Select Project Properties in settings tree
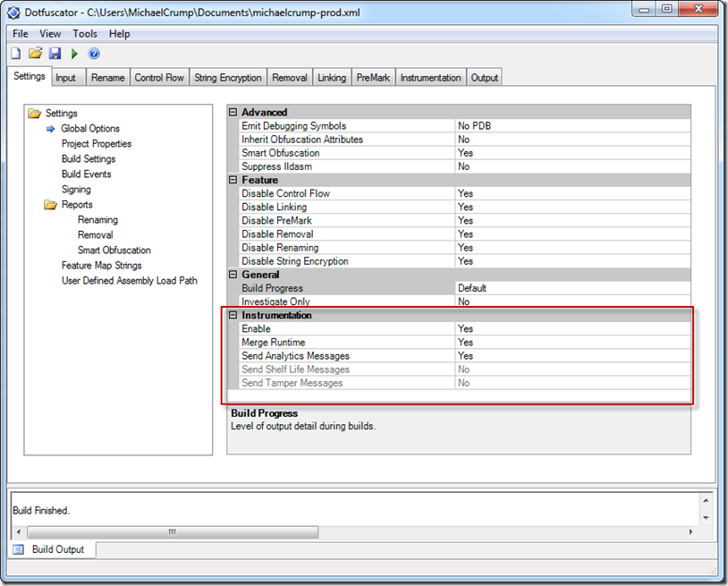Viewport: 728px width, 586px height. click(x=97, y=144)
